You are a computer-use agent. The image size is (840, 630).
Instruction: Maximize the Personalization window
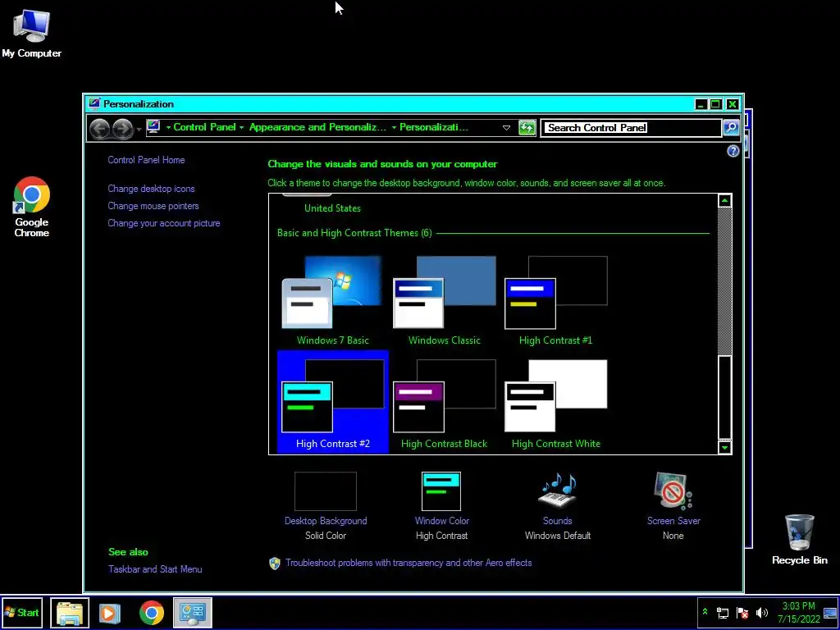[x=715, y=104]
